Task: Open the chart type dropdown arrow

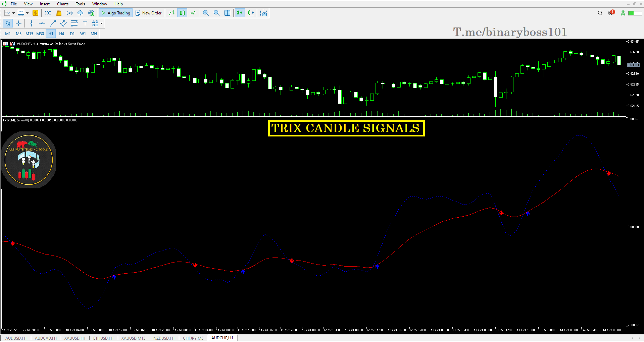Action: point(13,13)
